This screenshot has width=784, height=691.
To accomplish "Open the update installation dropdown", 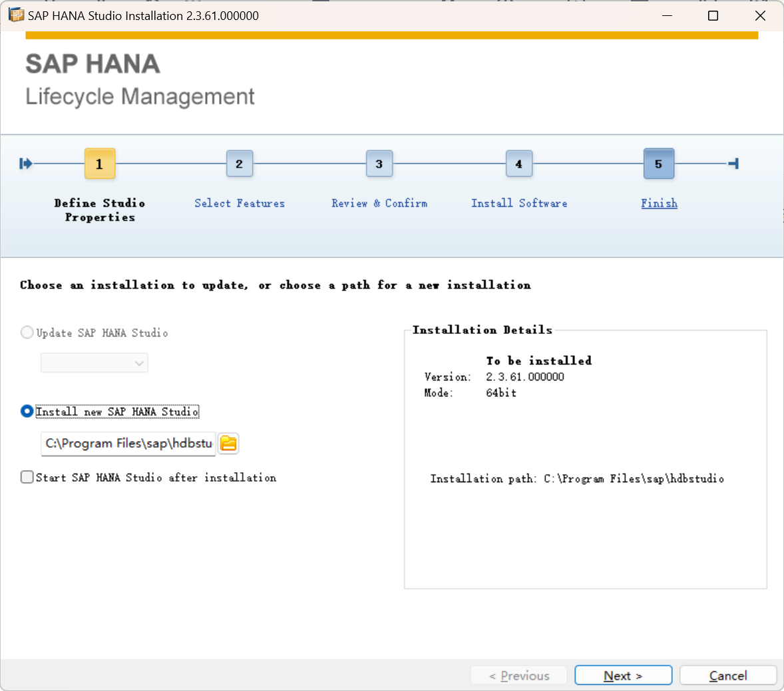I will [x=95, y=362].
